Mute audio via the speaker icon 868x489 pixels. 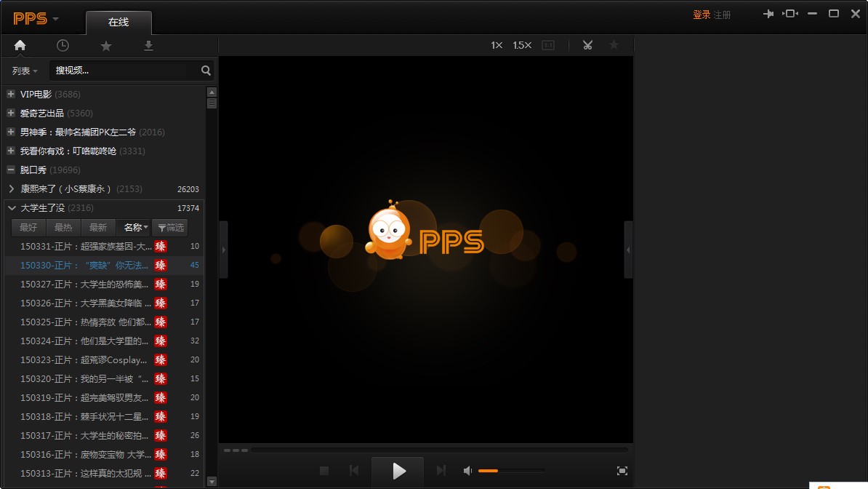pos(467,471)
